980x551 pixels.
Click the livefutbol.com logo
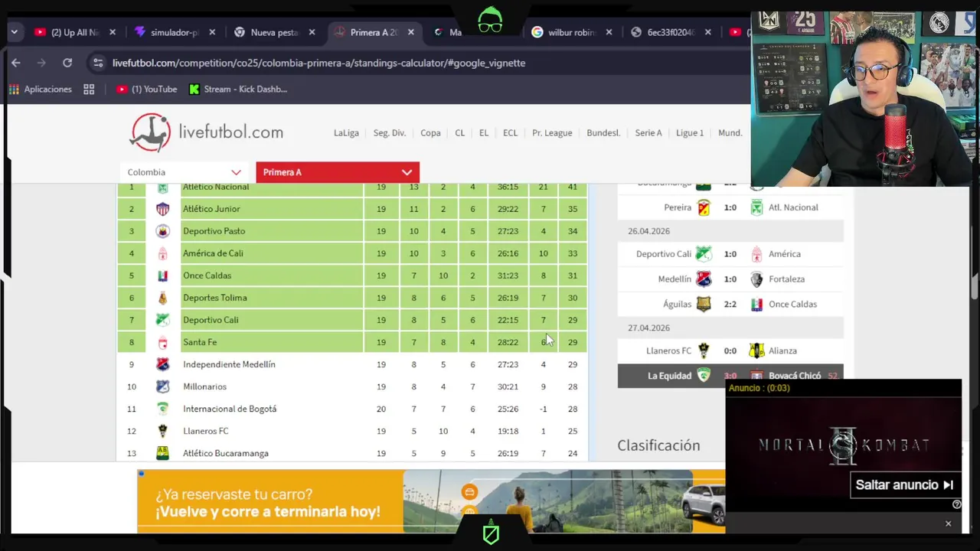207,132
